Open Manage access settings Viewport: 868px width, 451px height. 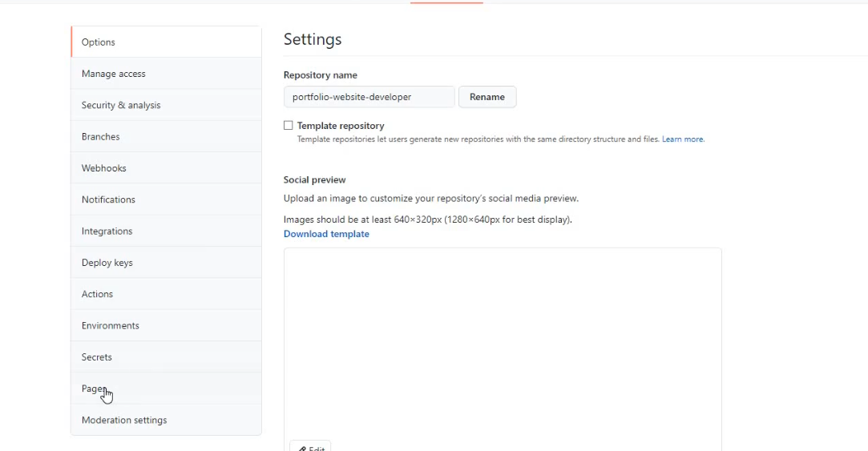tap(114, 74)
